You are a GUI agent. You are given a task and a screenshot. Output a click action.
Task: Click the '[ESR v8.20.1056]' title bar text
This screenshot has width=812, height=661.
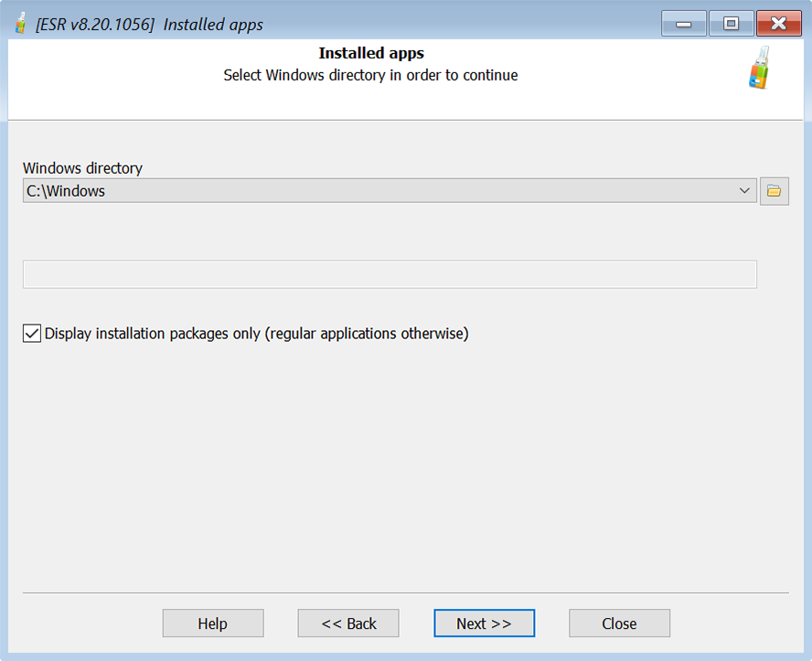pos(94,25)
